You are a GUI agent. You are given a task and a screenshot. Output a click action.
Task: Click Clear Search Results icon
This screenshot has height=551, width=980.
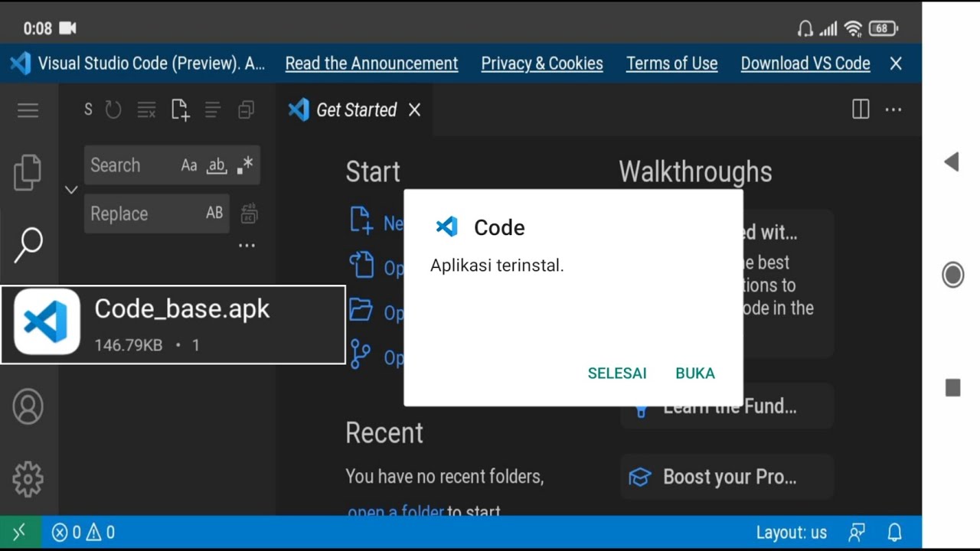pyautogui.click(x=146, y=110)
